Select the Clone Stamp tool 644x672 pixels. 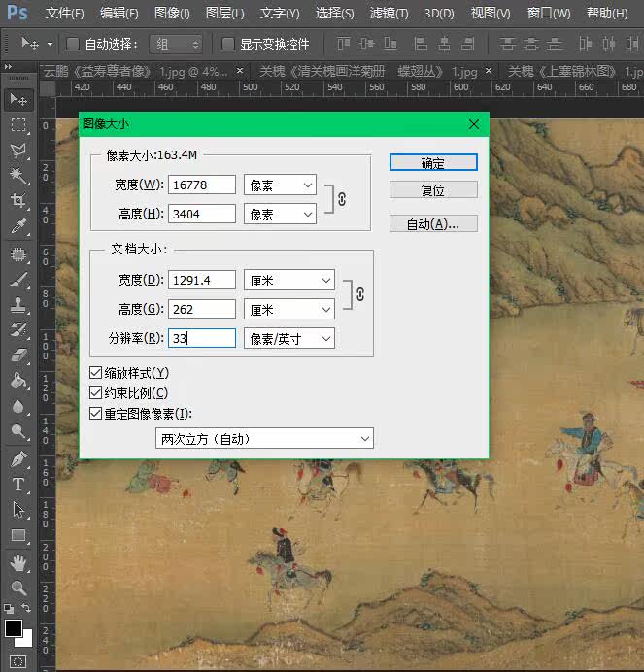(x=18, y=305)
